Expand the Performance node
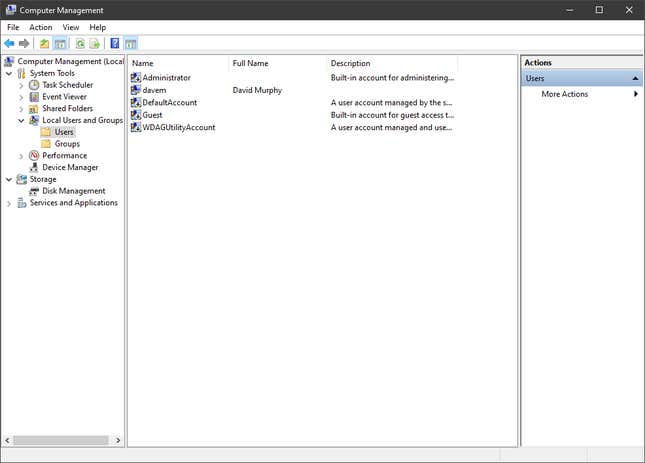 click(21, 156)
